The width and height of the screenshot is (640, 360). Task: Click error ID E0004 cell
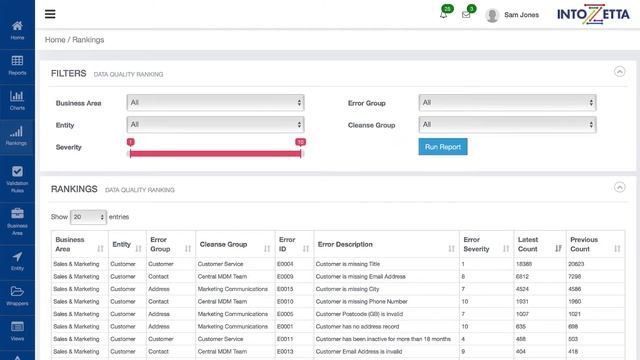[285, 264]
